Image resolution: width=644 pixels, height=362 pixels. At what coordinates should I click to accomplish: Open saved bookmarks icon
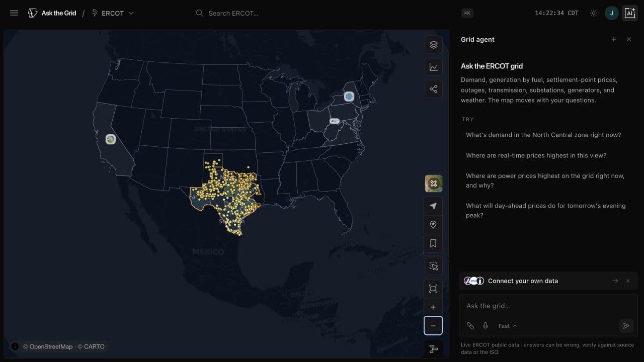point(433,243)
